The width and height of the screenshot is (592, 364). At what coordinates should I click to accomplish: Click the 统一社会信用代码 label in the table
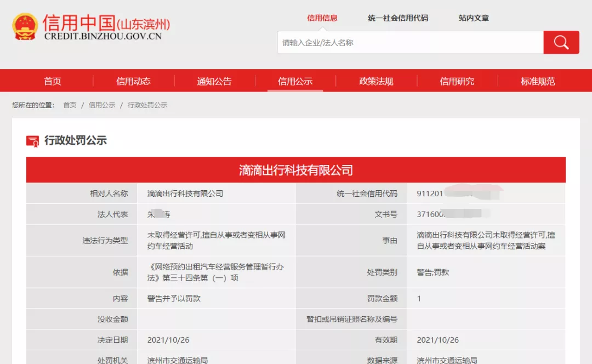[367, 194]
